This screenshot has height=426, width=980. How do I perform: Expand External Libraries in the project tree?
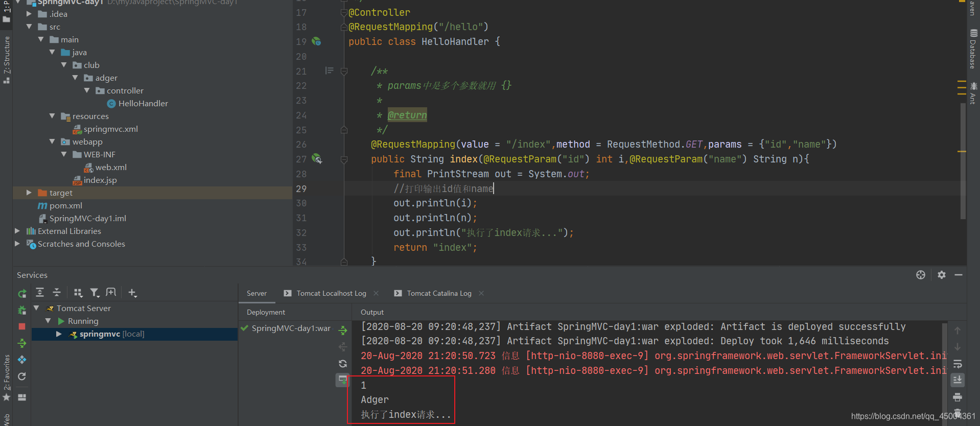tap(17, 231)
